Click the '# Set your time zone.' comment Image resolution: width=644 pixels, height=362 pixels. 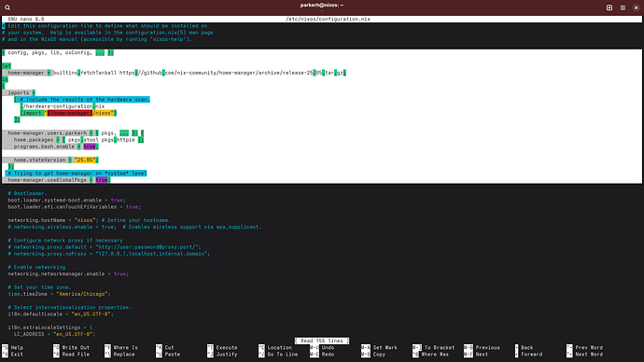point(39,287)
